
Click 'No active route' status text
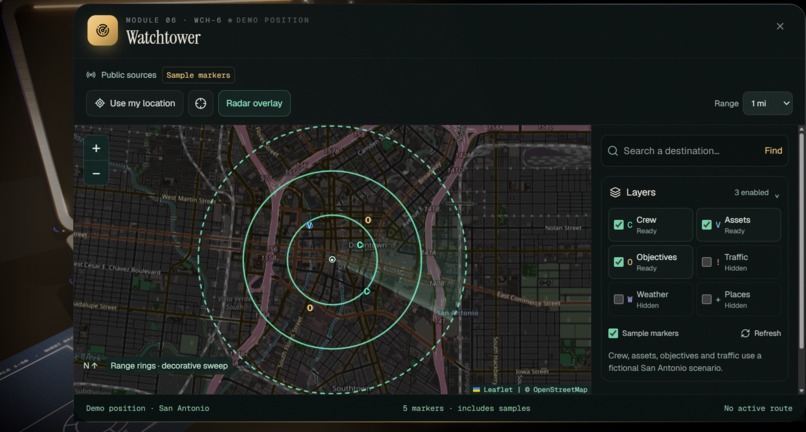(758, 408)
